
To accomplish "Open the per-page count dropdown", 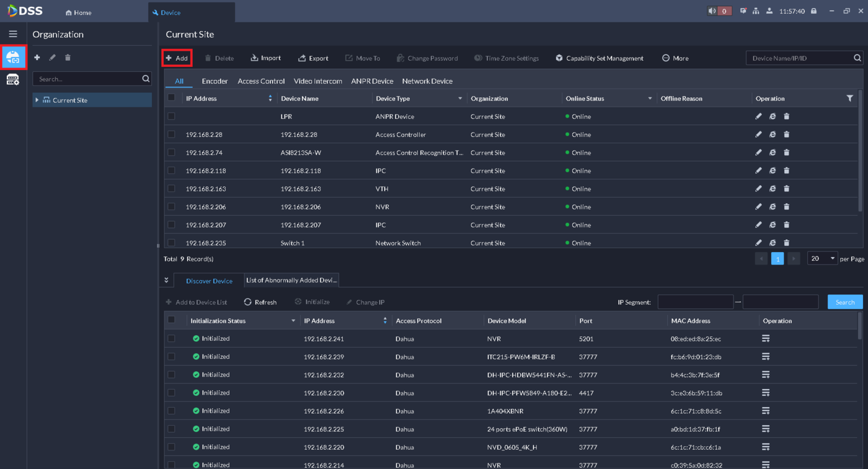I will pos(823,259).
